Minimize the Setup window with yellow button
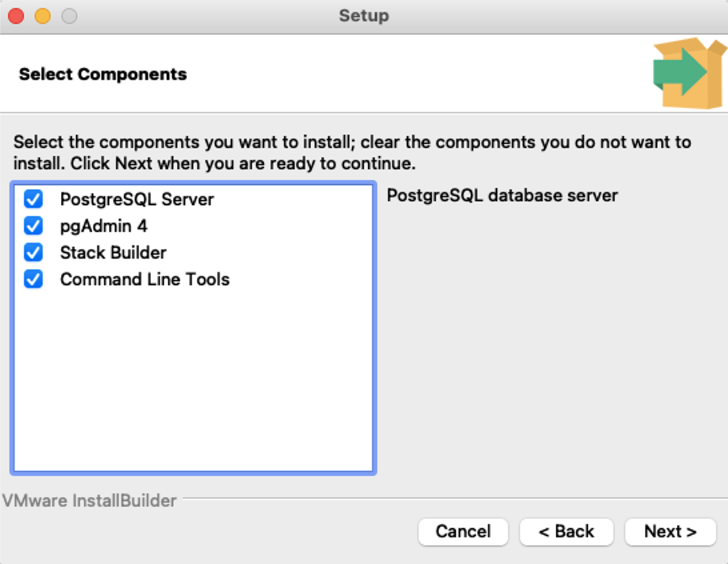 pyautogui.click(x=43, y=16)
